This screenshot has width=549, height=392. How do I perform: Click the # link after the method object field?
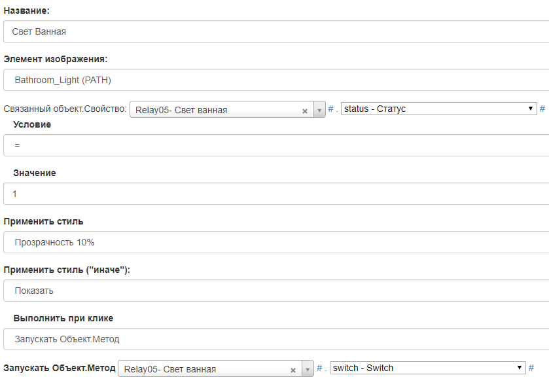319,368
